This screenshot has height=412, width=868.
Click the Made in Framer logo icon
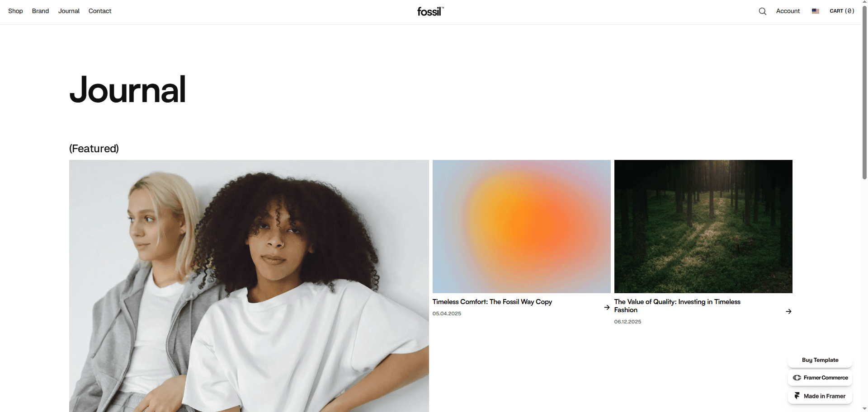pyautogui.click(x=797, y=396)
